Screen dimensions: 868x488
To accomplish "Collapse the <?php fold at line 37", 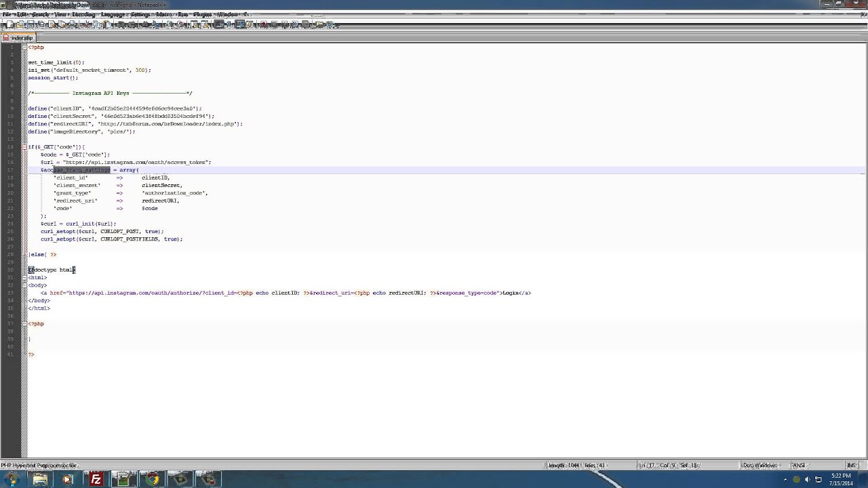I will pyautogui.click(x=24, y=323).
